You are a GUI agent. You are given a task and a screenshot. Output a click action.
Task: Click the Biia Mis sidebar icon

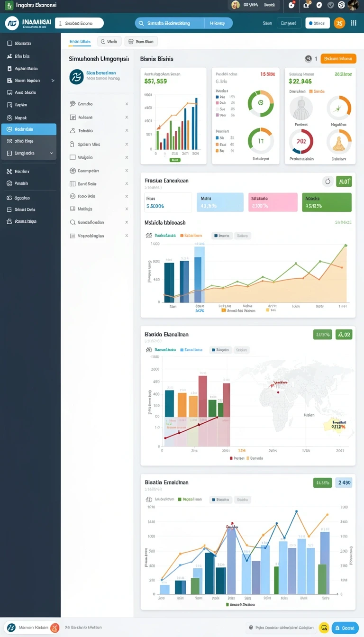click(x=9, y=56)
